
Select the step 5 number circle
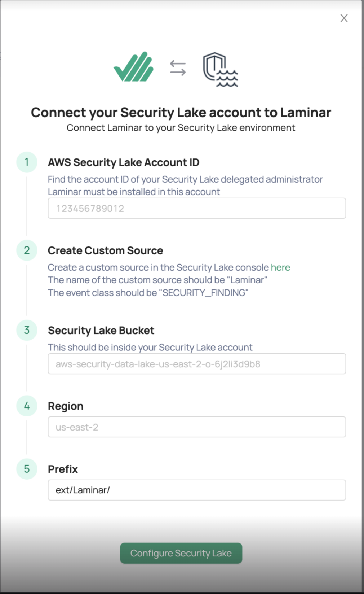(x=27, y=469)
